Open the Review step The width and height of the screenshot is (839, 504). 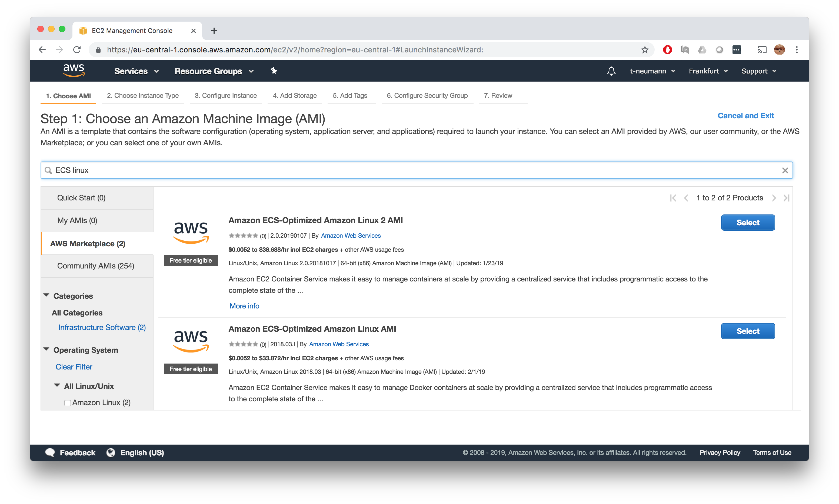pos(498,95)
